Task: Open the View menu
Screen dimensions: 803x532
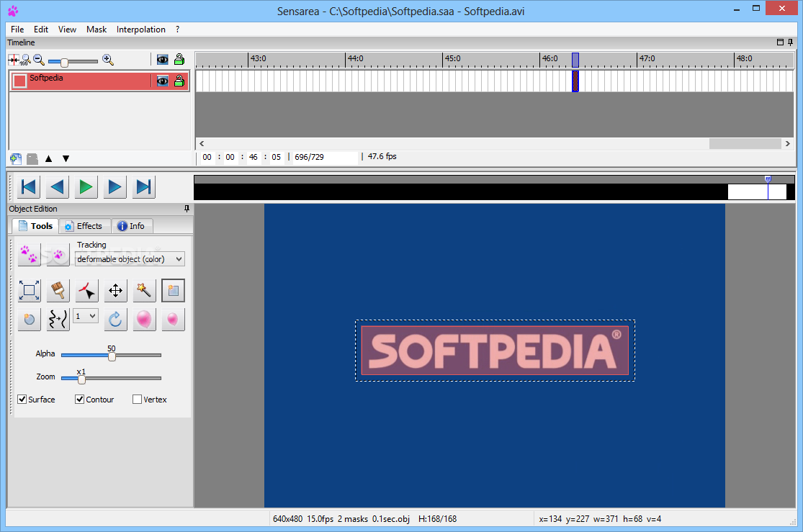Action: point(67,30)
